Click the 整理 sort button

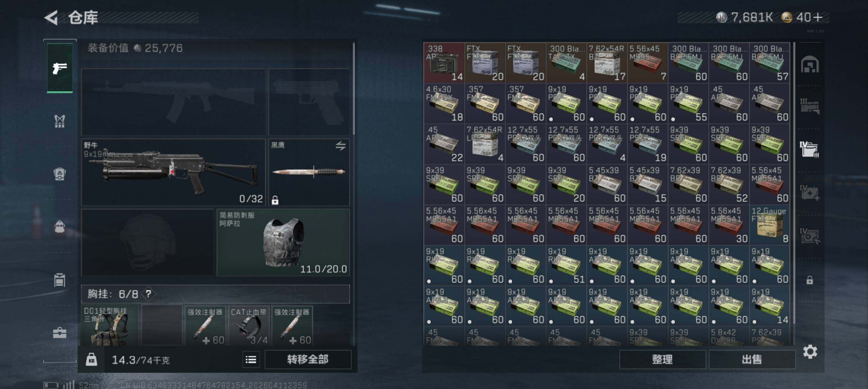(663, 359)
